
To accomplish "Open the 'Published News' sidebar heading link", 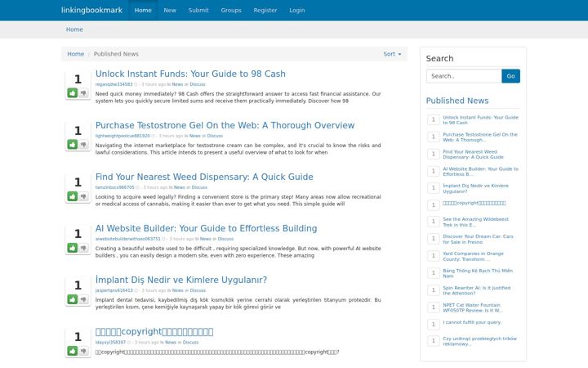I will coord(457,101).
